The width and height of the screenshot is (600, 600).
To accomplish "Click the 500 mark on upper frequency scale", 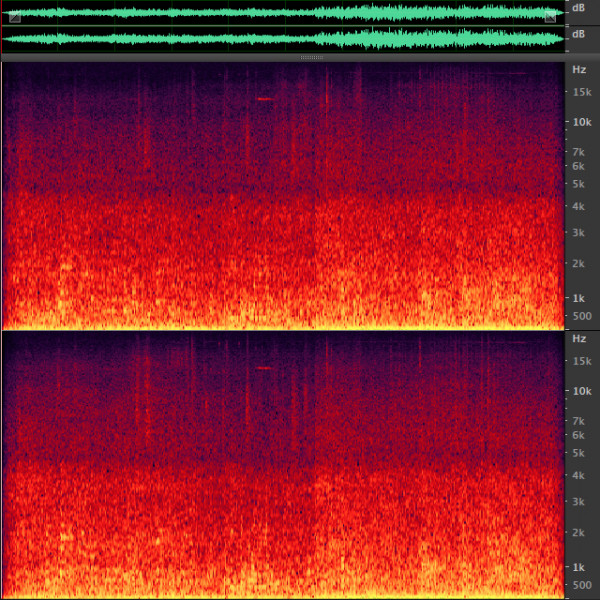I will 582,316.
